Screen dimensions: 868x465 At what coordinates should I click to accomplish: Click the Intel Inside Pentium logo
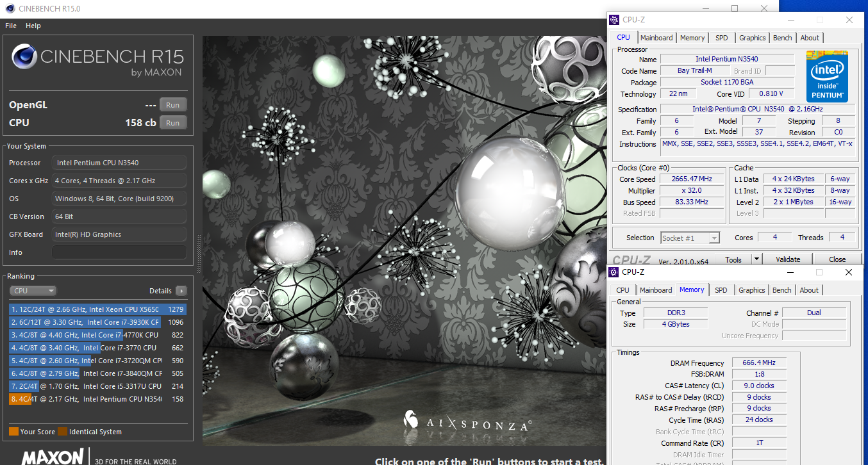tap(827, 76)
